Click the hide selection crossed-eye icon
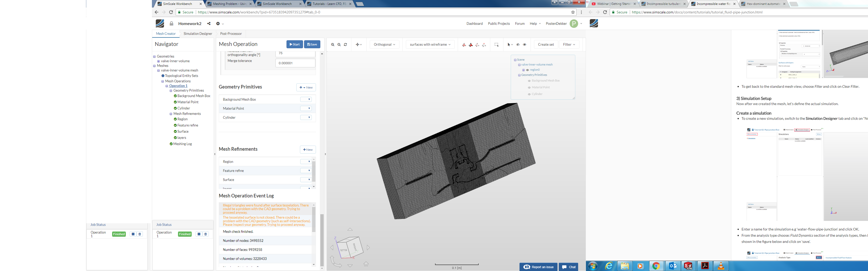This screenshot has width=868, height=271. click(518, 44)
